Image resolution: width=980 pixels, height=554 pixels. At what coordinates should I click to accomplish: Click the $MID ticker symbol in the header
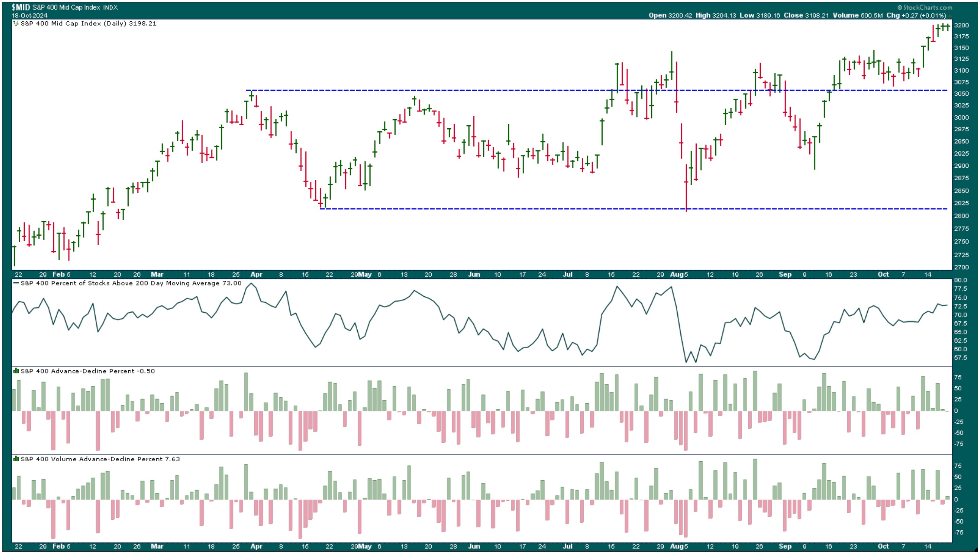click(x=21, y=7)
